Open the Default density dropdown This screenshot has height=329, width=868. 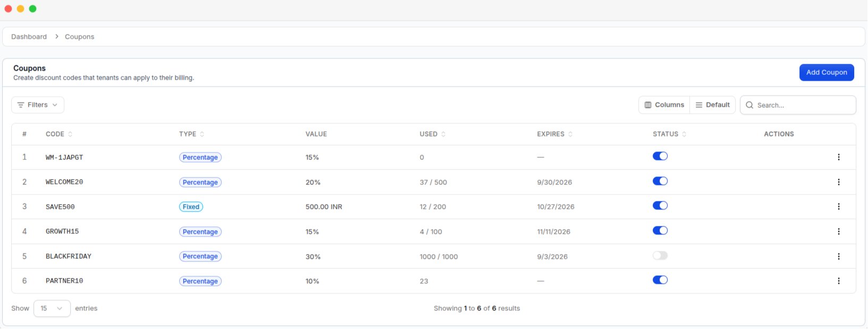tap(713, 105)
